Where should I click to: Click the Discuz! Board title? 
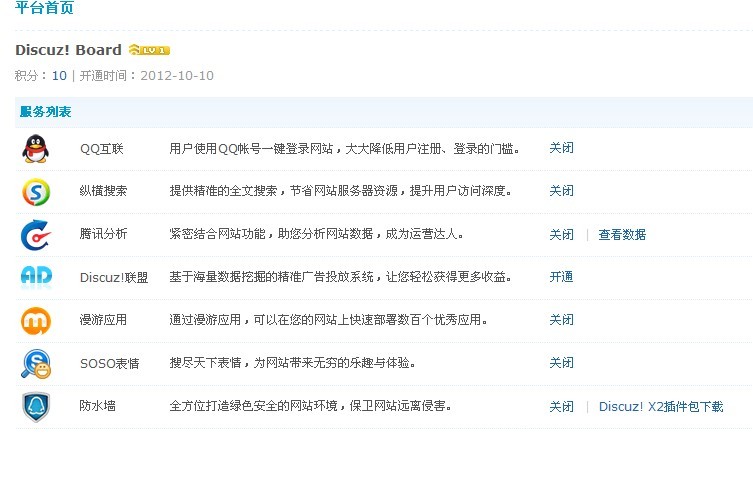coord(68,50)
